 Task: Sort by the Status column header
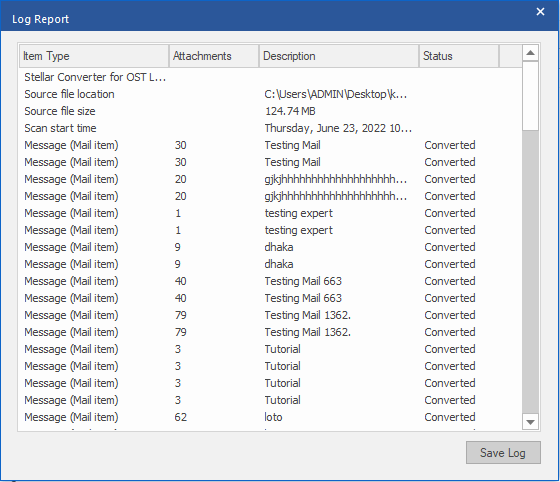459,56
